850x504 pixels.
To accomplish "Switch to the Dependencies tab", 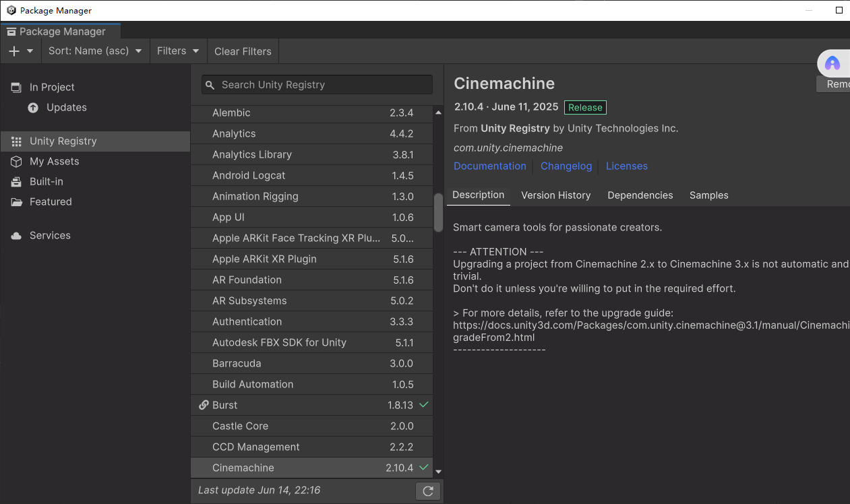I will click(x=640, y=195).
